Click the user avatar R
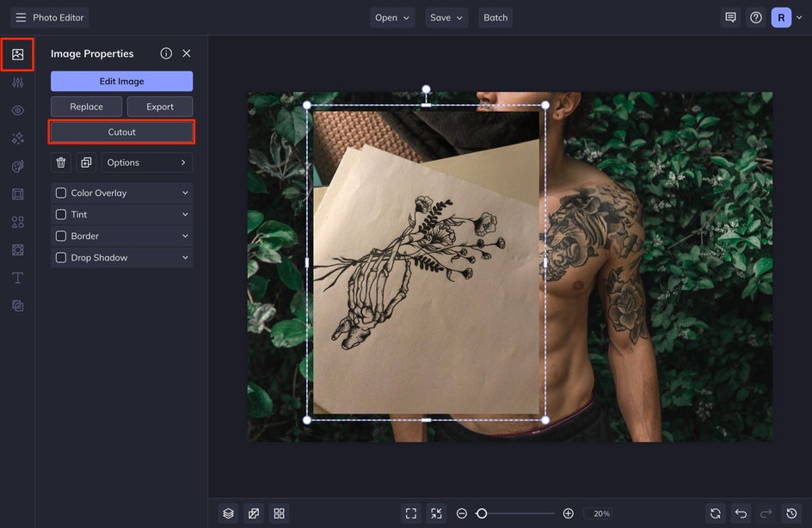 [x=781, y=17]
